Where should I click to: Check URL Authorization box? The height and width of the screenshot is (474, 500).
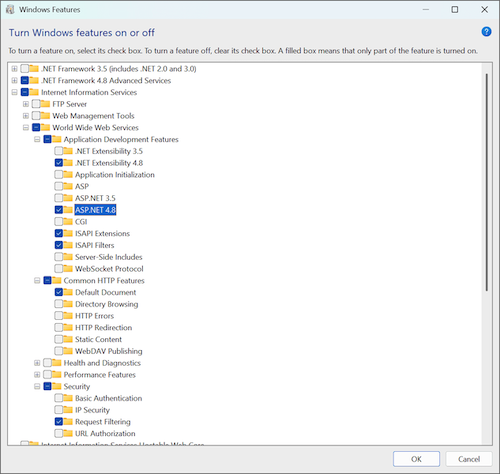(x=59, y=433)
